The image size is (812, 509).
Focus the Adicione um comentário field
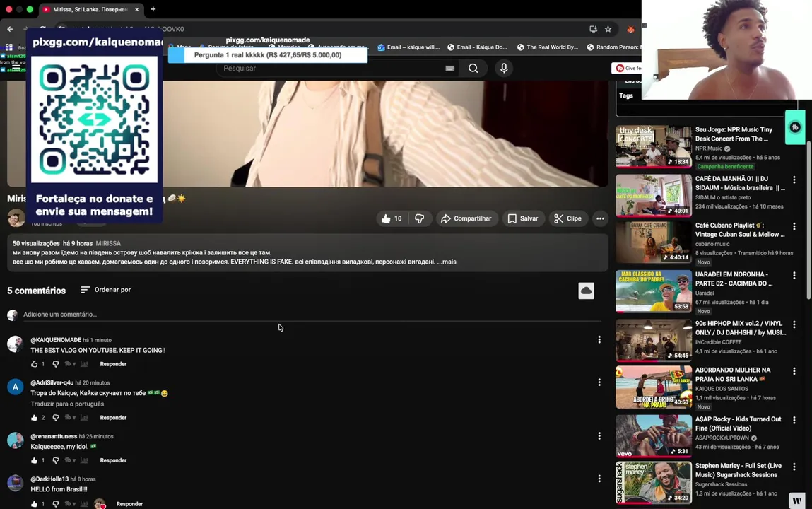tap(312, 315)
